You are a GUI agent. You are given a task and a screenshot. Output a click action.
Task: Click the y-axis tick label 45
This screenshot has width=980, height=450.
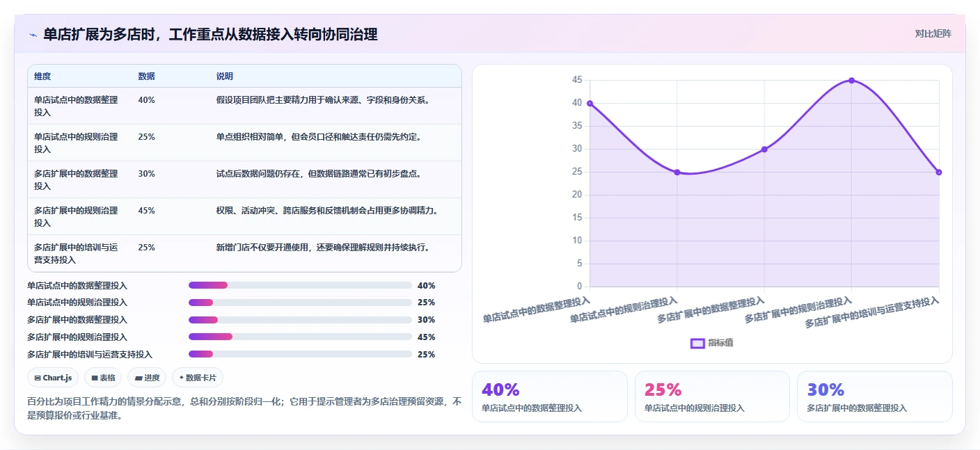576,80
